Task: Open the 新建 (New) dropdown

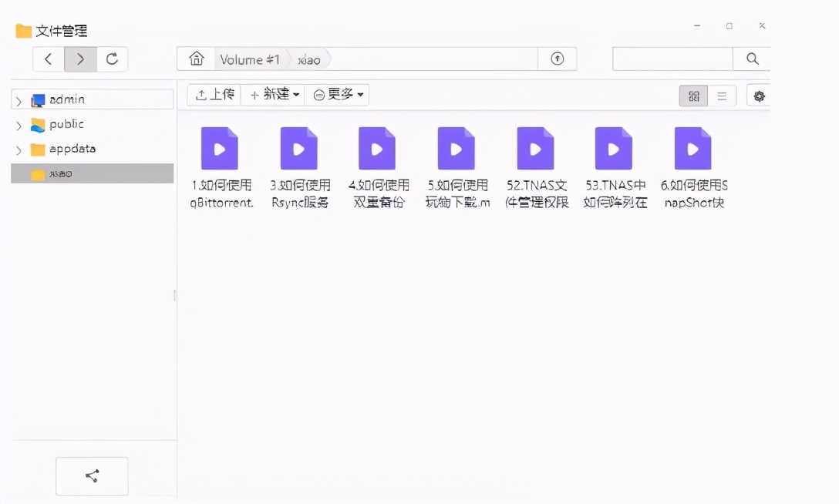Action: click(x=273, y=95)
